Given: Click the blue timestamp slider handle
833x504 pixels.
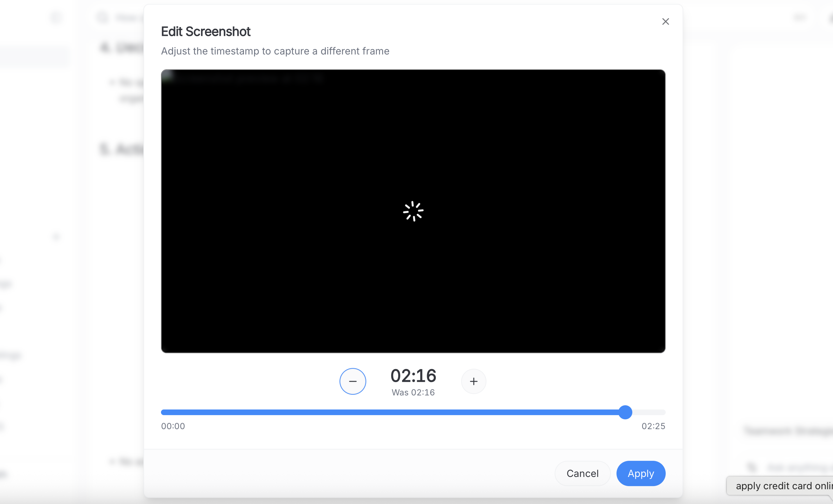Looking at the screenshot, I should (625, 412).
